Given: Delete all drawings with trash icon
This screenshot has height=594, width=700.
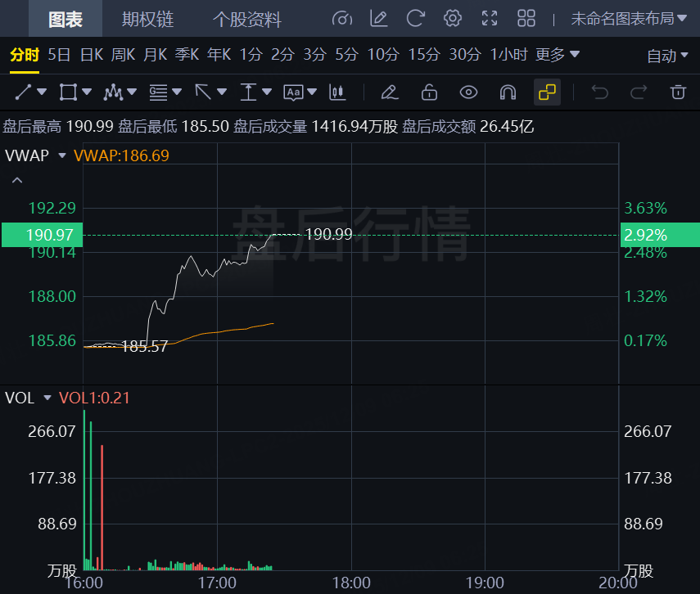Looking at the screenshot, I should coord(677,92).
